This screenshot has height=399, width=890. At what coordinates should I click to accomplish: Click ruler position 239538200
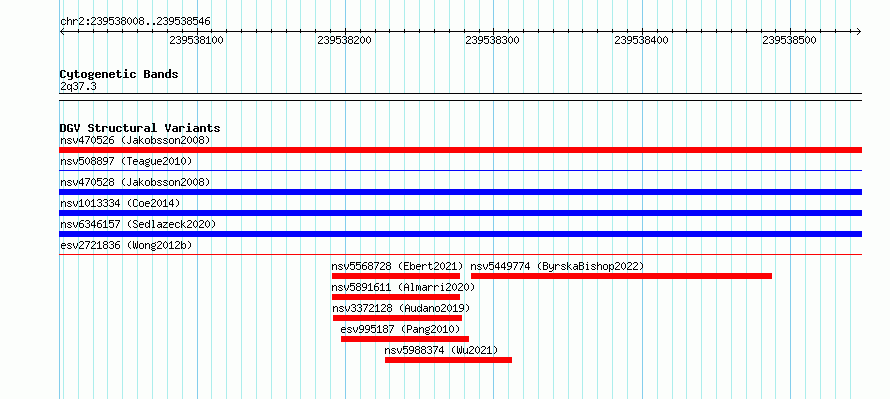(345, 40)
